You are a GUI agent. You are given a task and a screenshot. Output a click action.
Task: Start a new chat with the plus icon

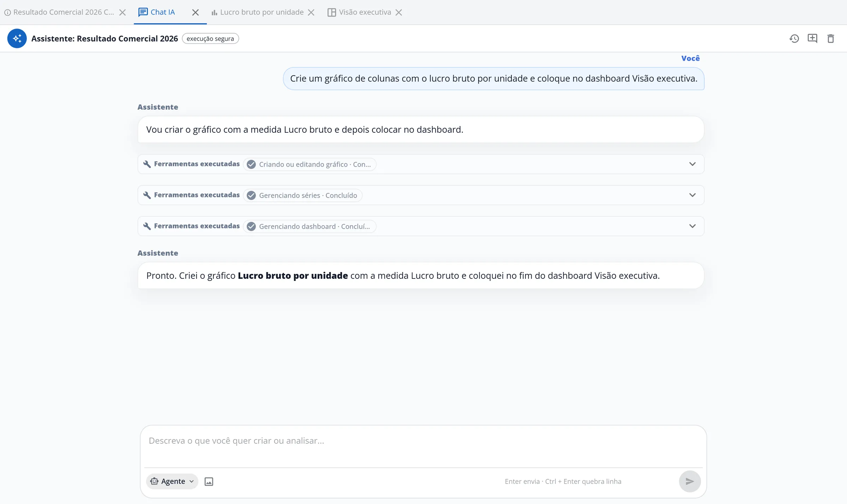[812, 38]
